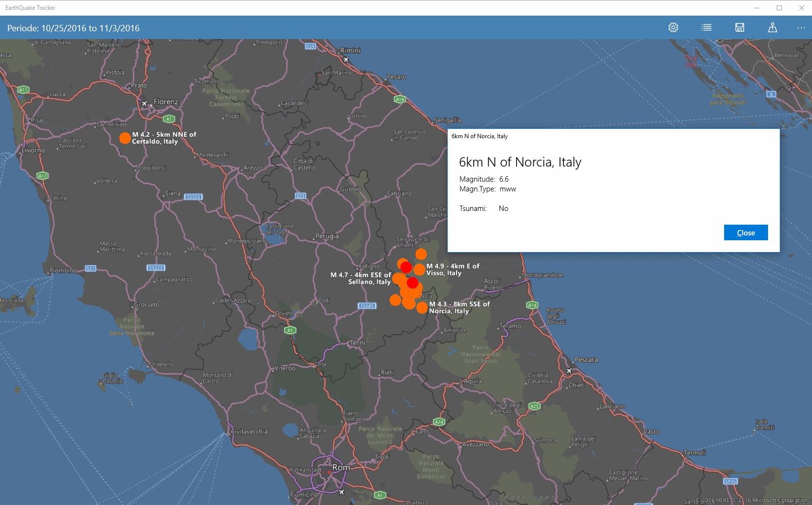Image resolution: width=812 pixels, height=505 pixels.
Task: Open the settings gear icon
Action: click(673, 27)
